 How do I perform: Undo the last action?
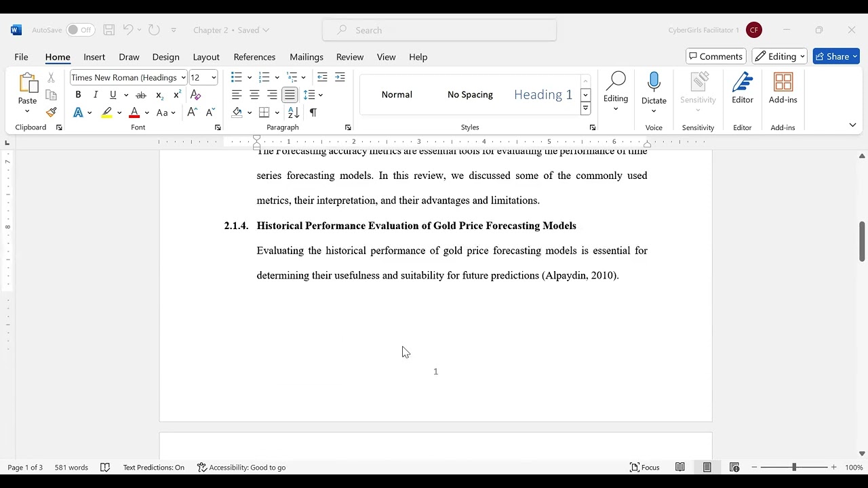tap(127, 30)
